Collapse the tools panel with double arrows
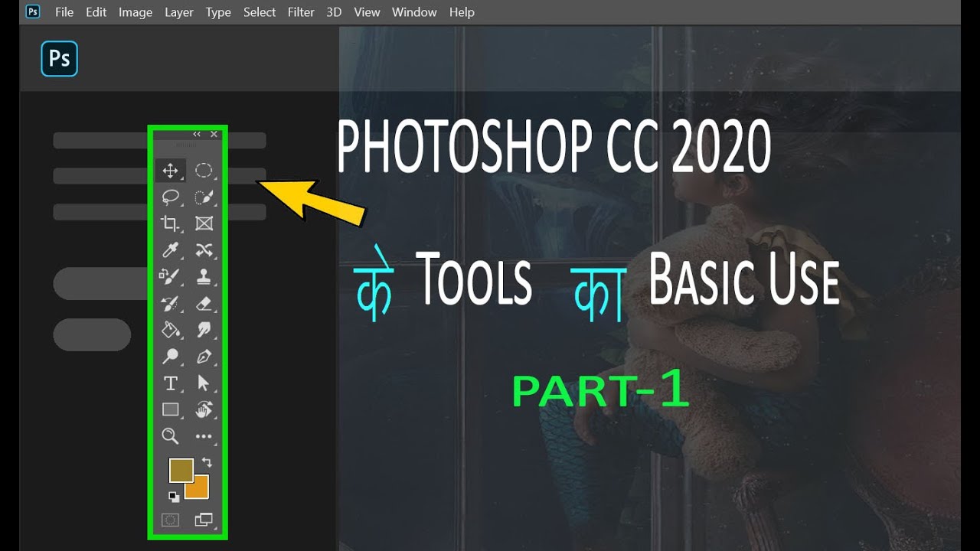Viewport: 980px width, 551px height. pyautogui.click(x=197, y=134)
